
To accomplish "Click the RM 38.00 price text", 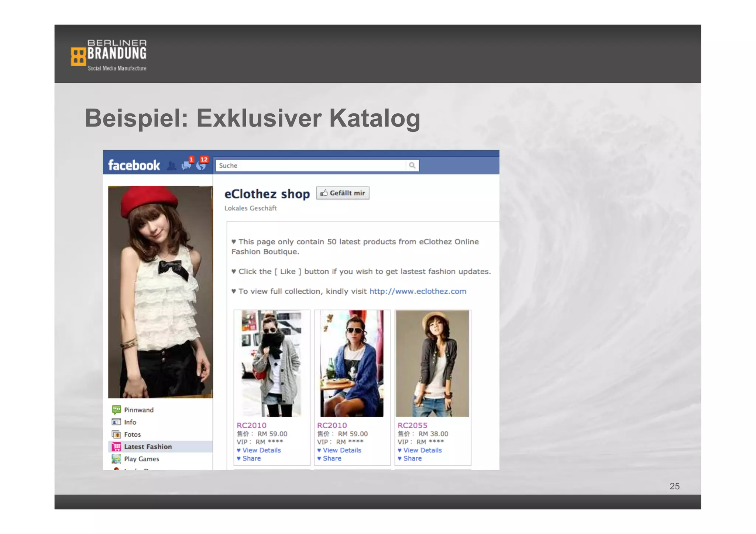I will tap(433, 434).
